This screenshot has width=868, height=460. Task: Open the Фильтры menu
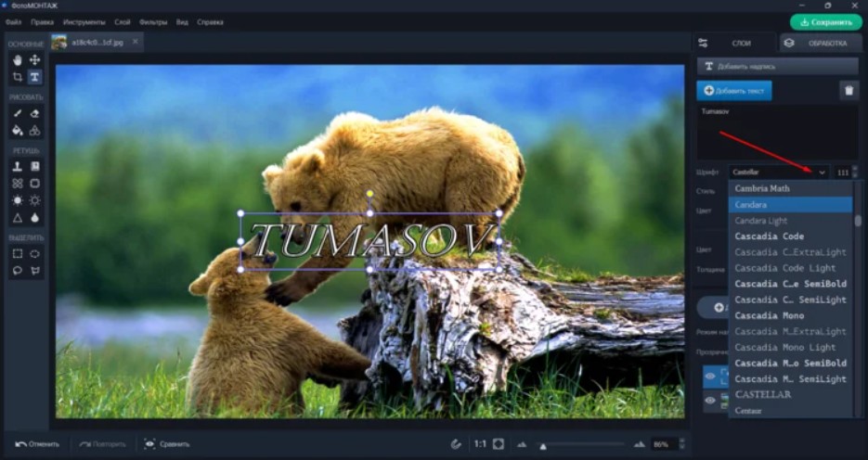click(151, 21)
